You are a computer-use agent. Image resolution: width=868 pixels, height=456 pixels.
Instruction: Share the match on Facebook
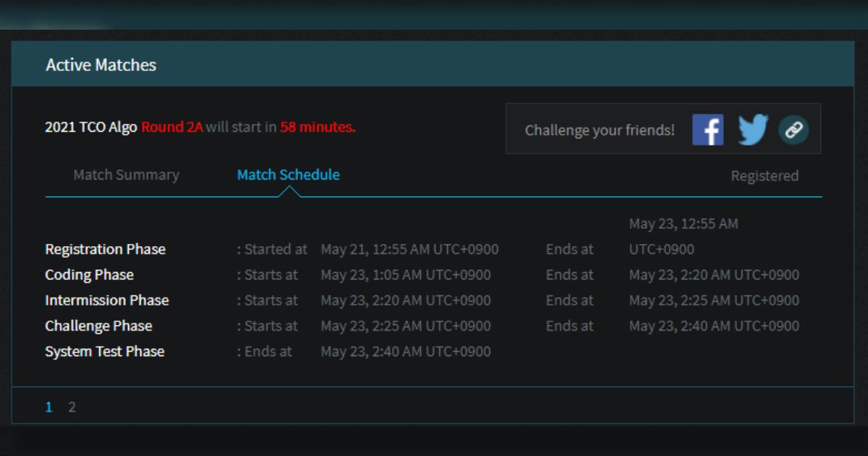(707, 130)
